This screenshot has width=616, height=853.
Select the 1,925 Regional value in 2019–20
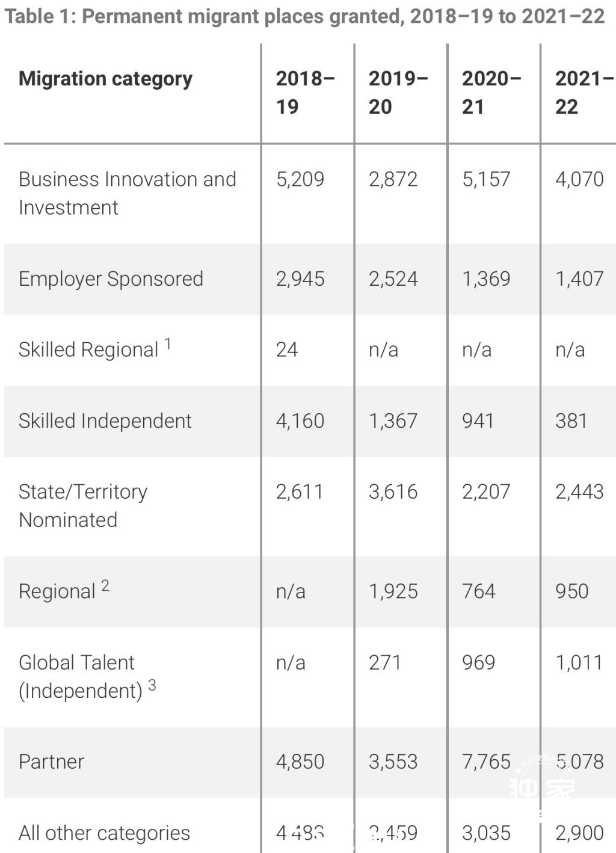point(393,591)
